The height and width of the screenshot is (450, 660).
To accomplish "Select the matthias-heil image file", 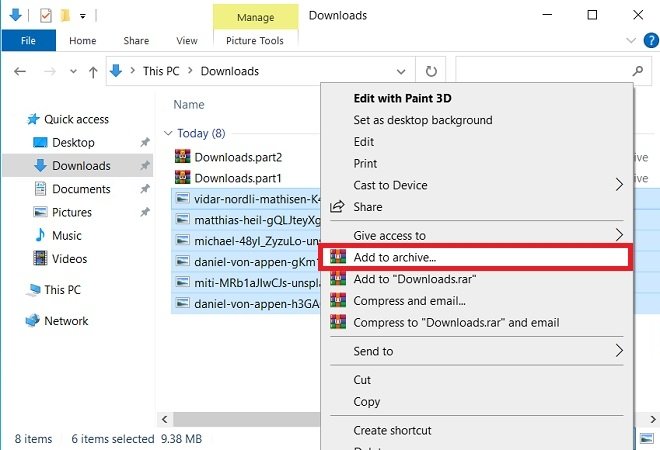I will 246,220.
